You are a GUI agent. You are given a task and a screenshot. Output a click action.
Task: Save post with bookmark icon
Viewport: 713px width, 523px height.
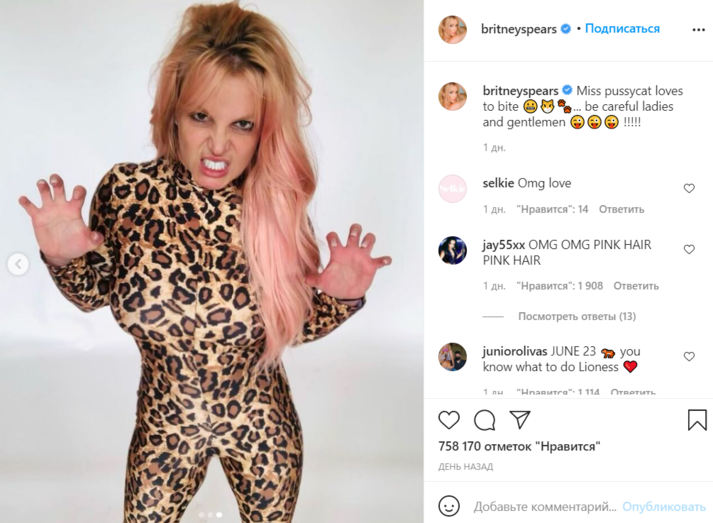(697, 420)
